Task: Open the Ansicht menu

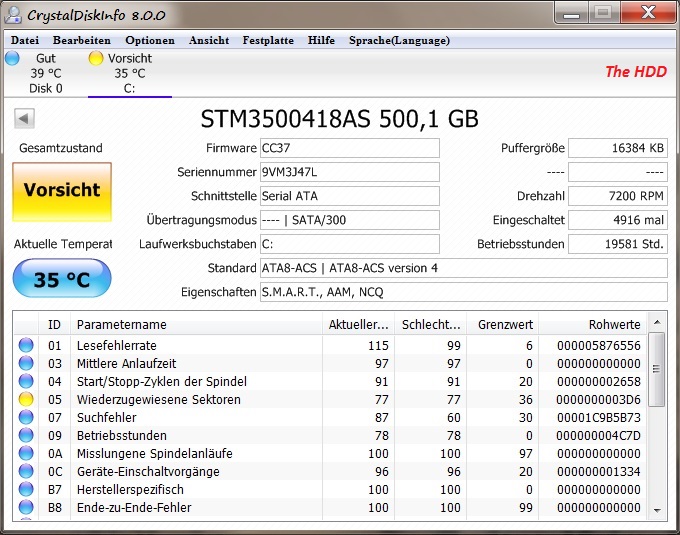Action: [x=209, y=40]
